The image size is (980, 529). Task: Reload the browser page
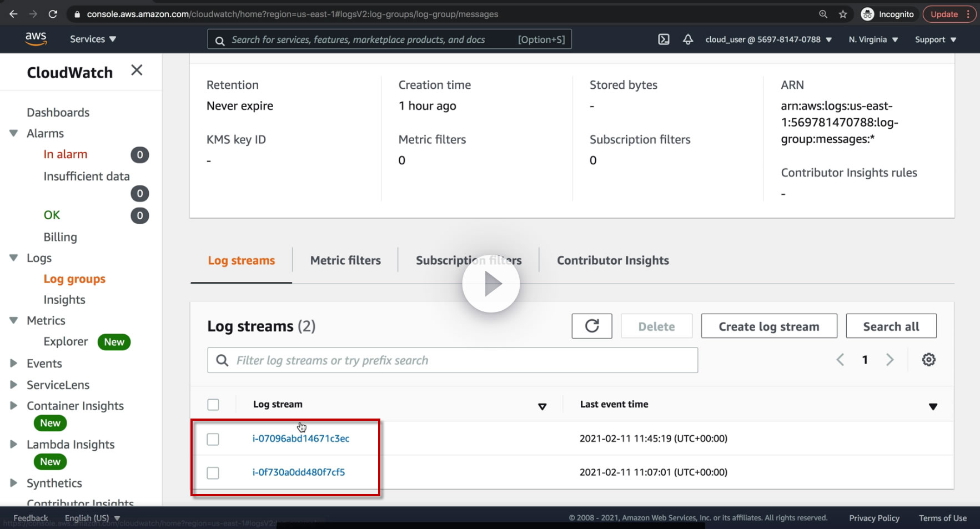[x=53, y=14]
